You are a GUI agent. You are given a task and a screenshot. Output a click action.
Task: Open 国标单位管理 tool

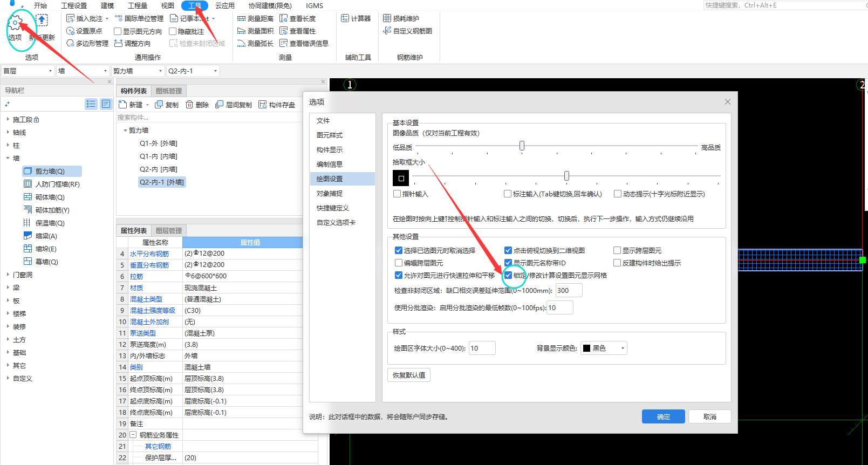coord(139,18)
